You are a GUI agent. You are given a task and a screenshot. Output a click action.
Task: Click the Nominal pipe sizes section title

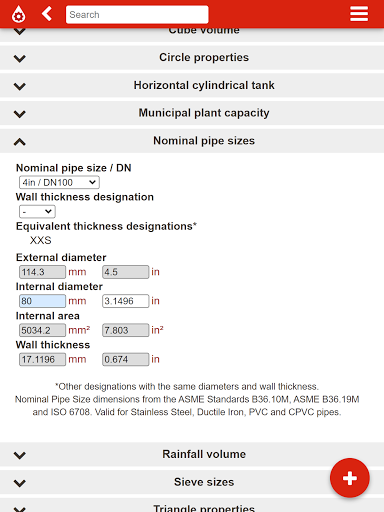click(204, 141)
